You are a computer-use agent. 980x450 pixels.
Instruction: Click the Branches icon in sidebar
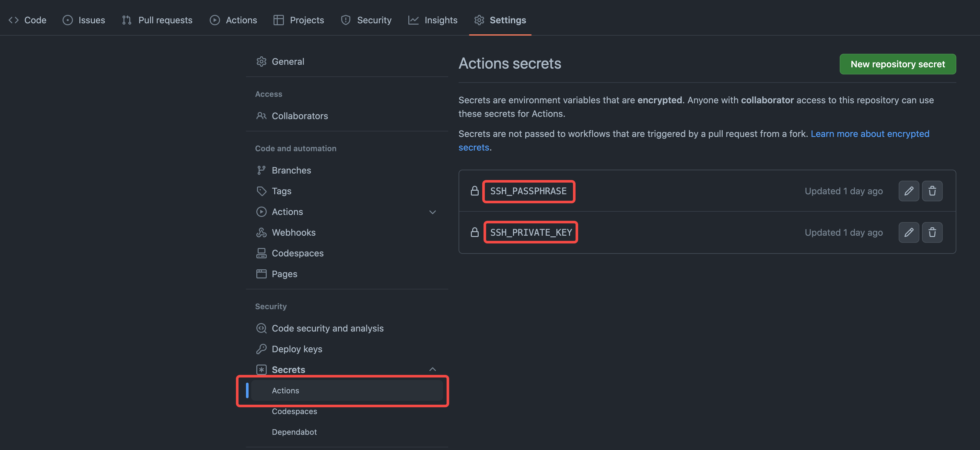pyautogui.click(x=262, y=170)
